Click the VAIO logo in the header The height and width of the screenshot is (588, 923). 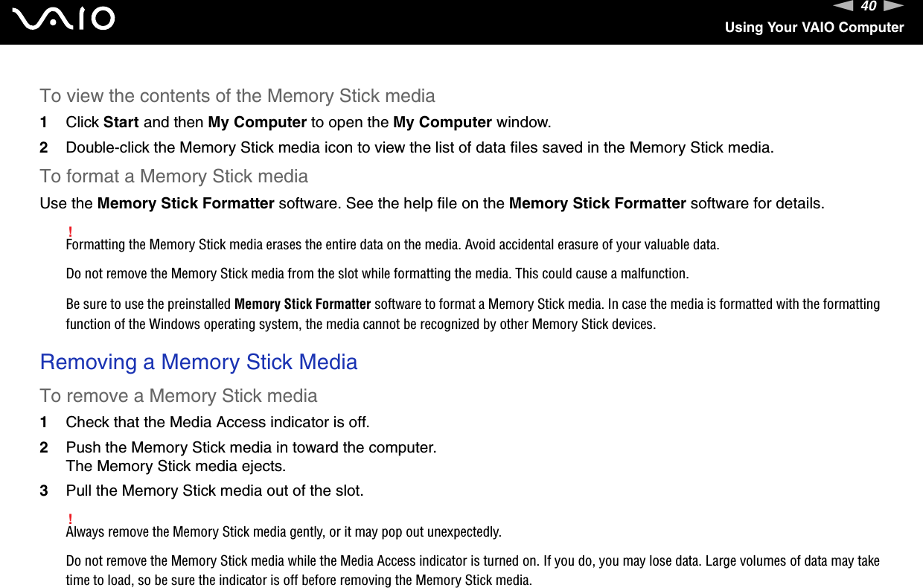tap(67, 19)
